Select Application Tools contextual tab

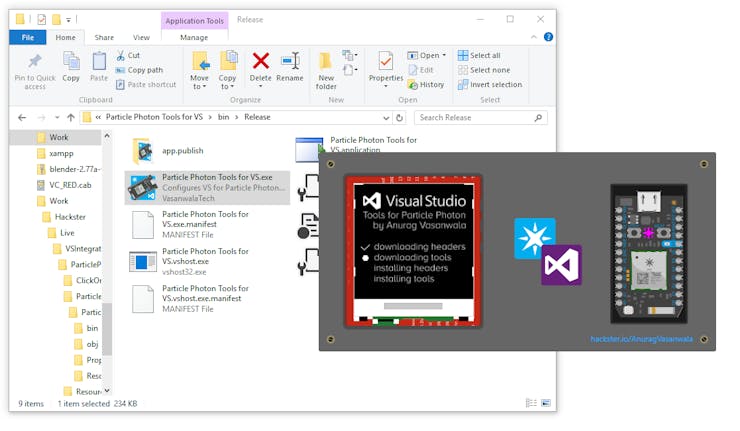pyautogui.click(x=194, y=21)
